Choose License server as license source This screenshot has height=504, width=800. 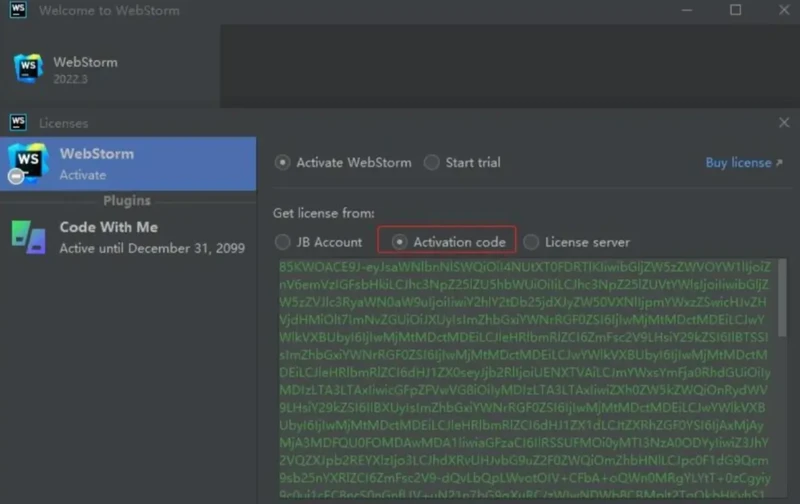click(532, 242)
